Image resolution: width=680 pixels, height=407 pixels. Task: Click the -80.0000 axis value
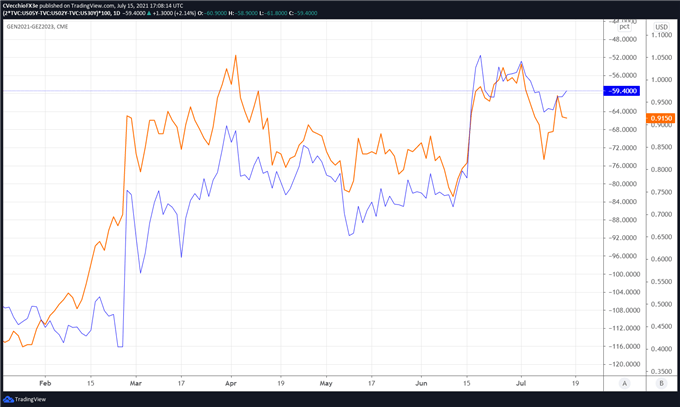(623, 184)
